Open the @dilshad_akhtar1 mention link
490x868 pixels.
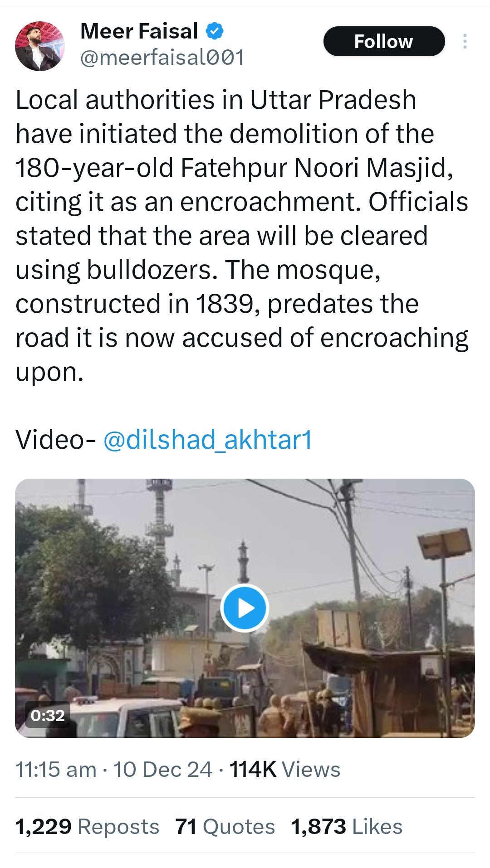coord(208,440)
